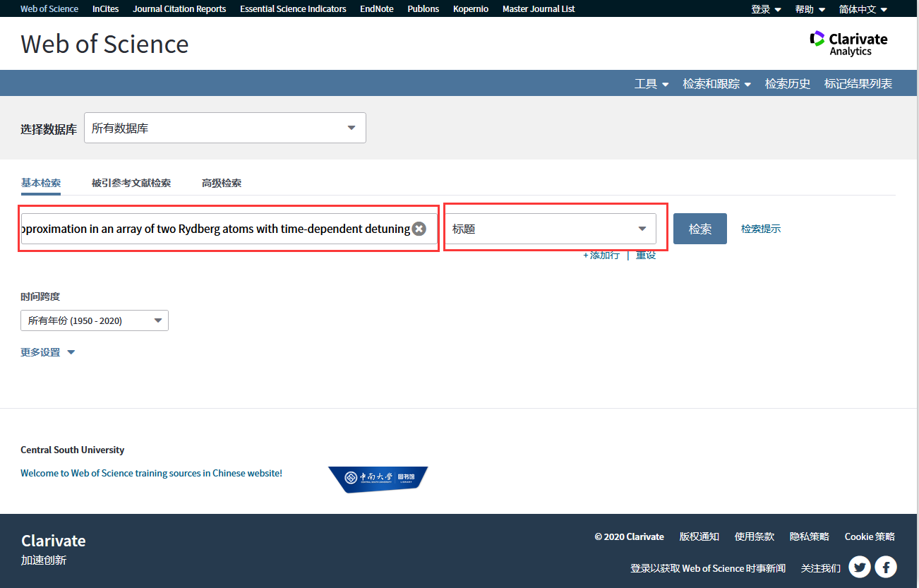The height and width of the screenshot is (588, 919).
Task: Open the 所有年份 (1950 - 2020) timespan dropdown
Action: pos(95,320)
